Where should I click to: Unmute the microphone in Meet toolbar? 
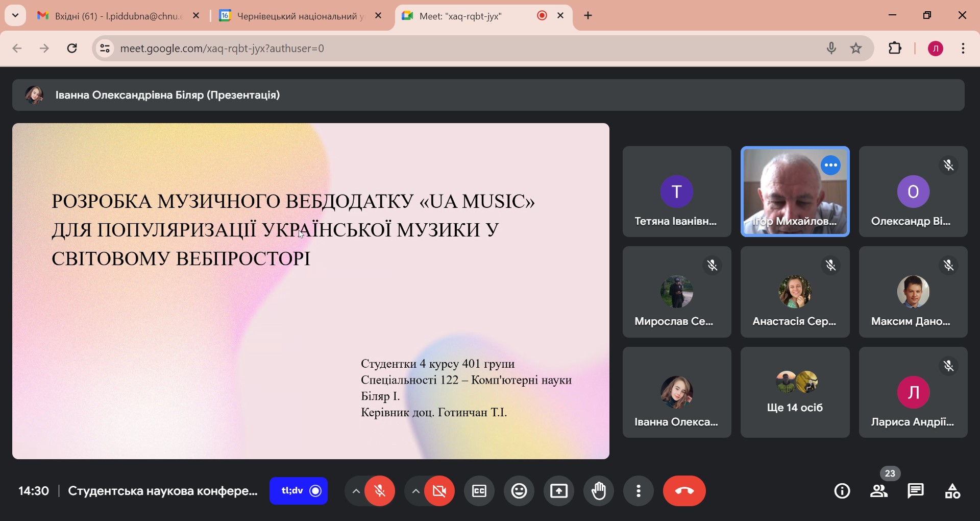click(x=380, y=491)
